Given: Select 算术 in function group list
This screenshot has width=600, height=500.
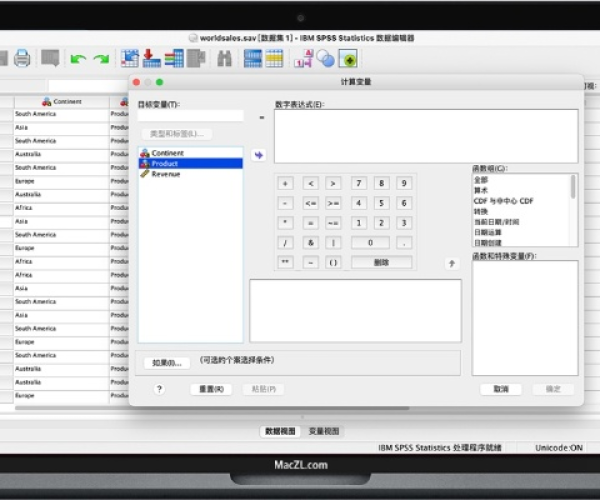Looking at the screenshot, I should (x=481, y=191).
